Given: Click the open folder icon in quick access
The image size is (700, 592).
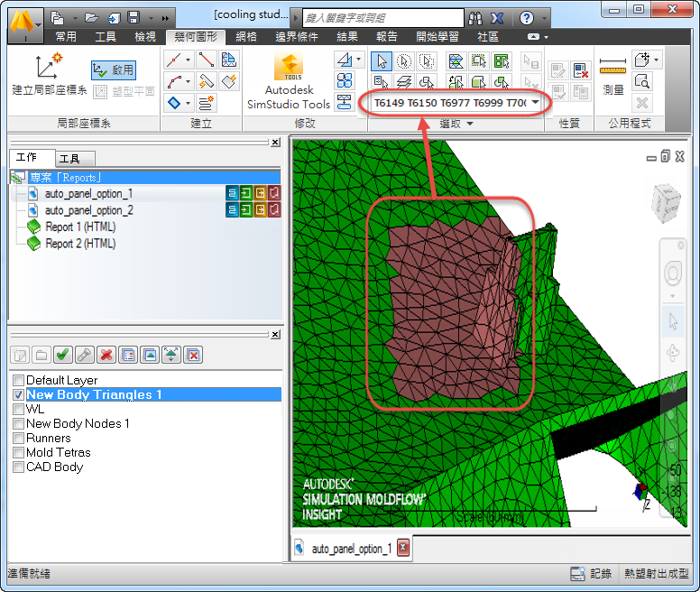Looking at the screenshot, I should [91, 18].
